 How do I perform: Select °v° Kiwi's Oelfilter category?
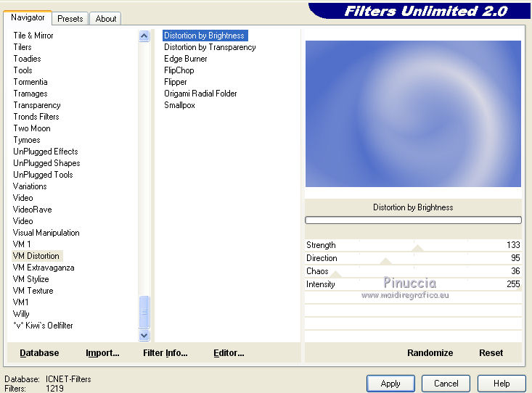pyautogui.click(x=43, y=325)
